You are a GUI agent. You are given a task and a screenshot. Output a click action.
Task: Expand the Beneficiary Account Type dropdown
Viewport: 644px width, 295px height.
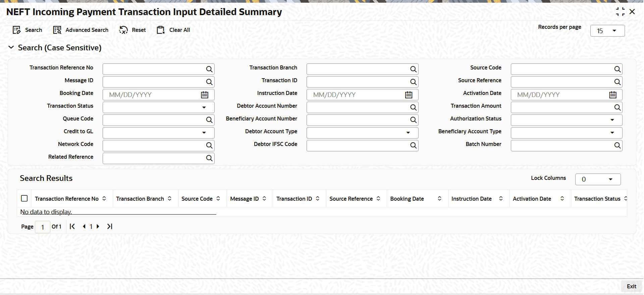(612, 133)
